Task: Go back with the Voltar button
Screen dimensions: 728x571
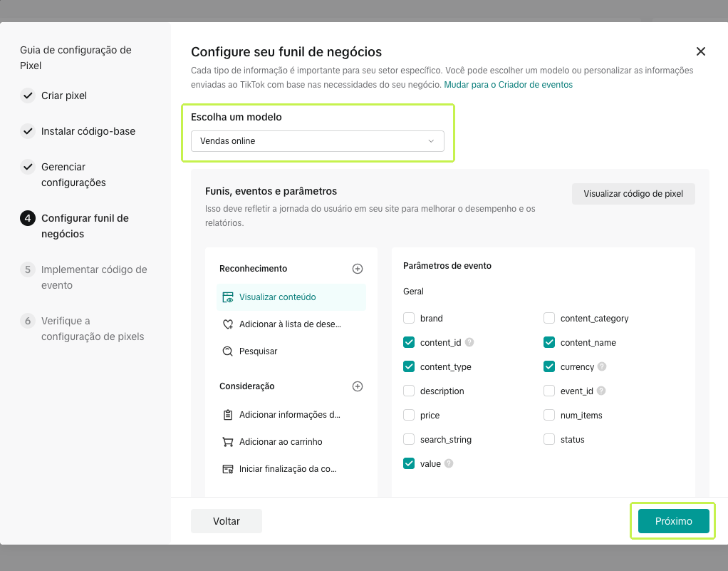Action: click(x=227, y=521)
